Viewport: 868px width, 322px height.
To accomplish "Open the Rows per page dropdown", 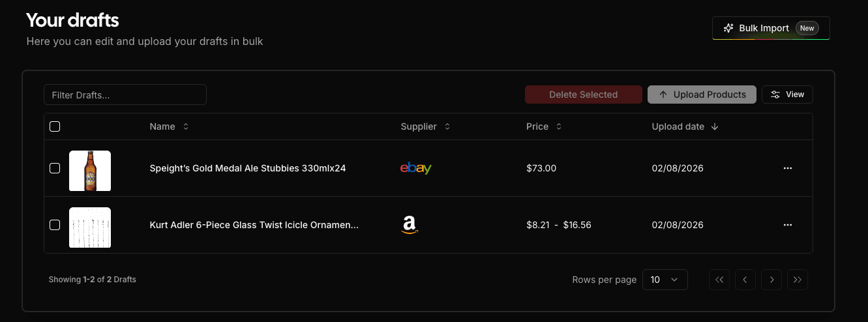I will coord(665,280).
